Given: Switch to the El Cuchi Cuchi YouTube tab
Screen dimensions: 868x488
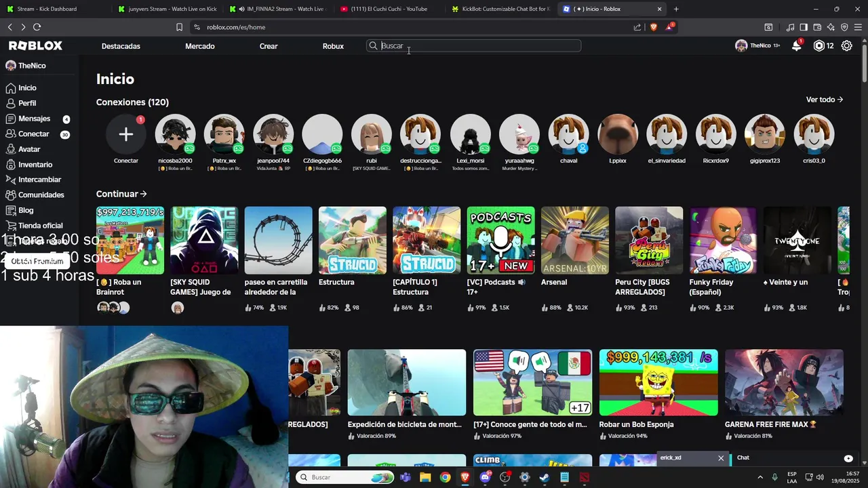Looking at the screenshot, I should [389, 9].
